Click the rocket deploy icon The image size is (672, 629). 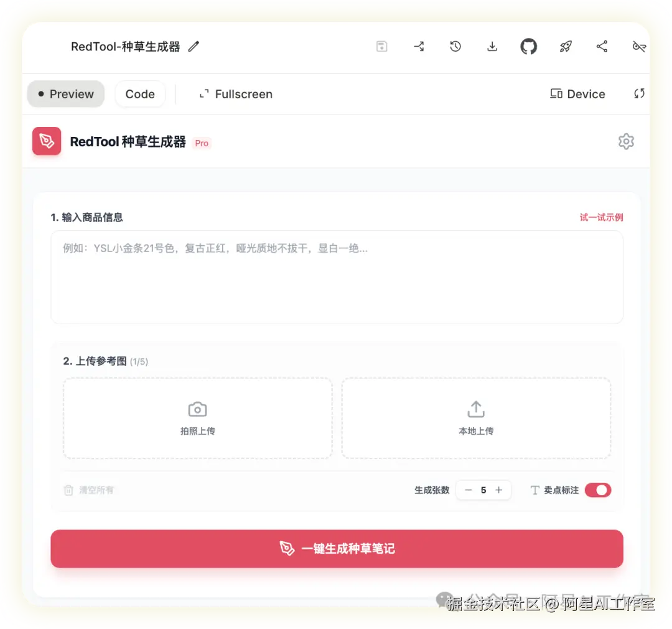point(565,46)
